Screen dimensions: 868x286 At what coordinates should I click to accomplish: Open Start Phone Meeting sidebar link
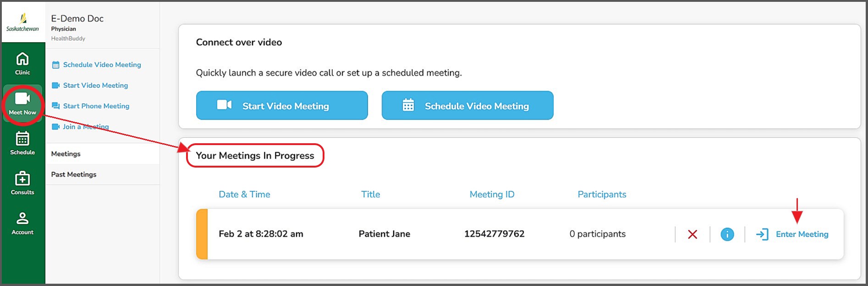tap(96, 106)
